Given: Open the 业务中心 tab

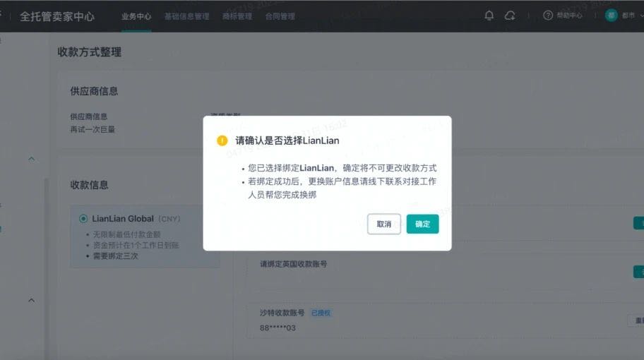Looking at the screenshot, I should (x=136, y=16).
